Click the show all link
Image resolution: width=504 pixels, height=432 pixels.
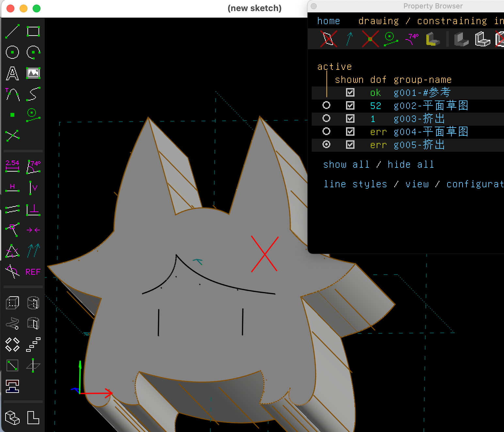point(346,164)
